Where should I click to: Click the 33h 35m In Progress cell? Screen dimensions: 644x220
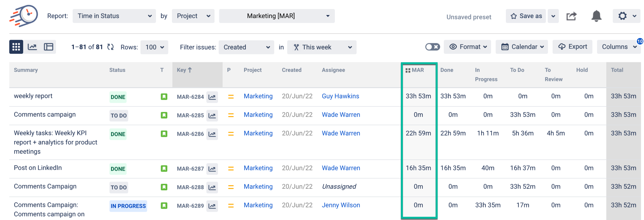click(488, 205)
